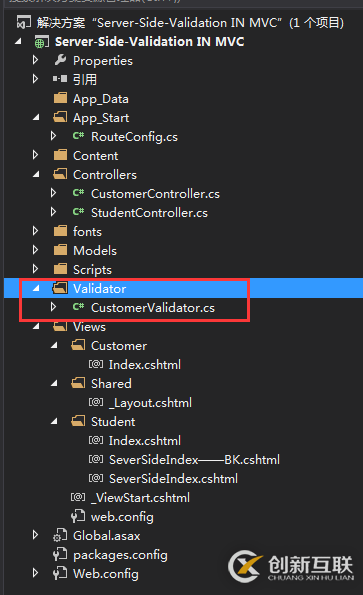Click the App_Data folder icon
Screen dimensions: 363x595
(x=60, y=98)
